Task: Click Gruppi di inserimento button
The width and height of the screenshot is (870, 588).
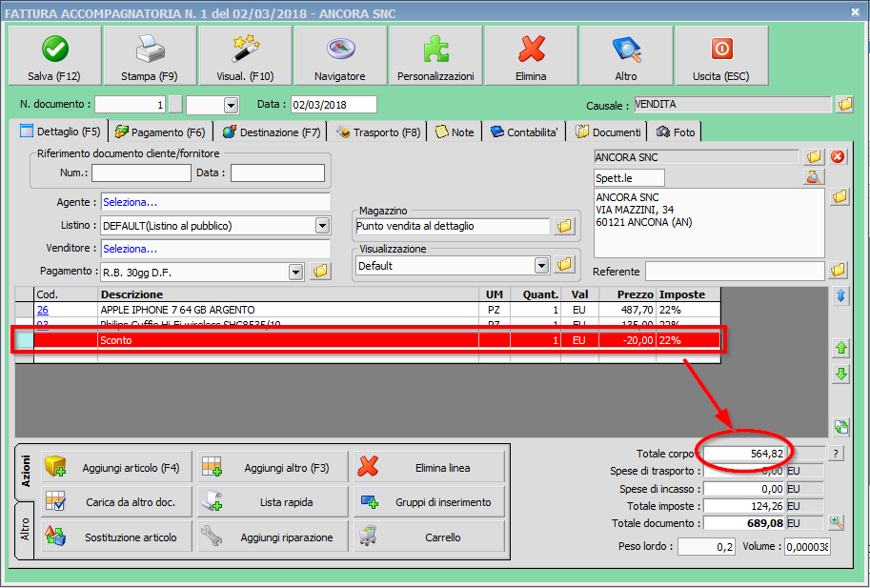Action: 430,501
